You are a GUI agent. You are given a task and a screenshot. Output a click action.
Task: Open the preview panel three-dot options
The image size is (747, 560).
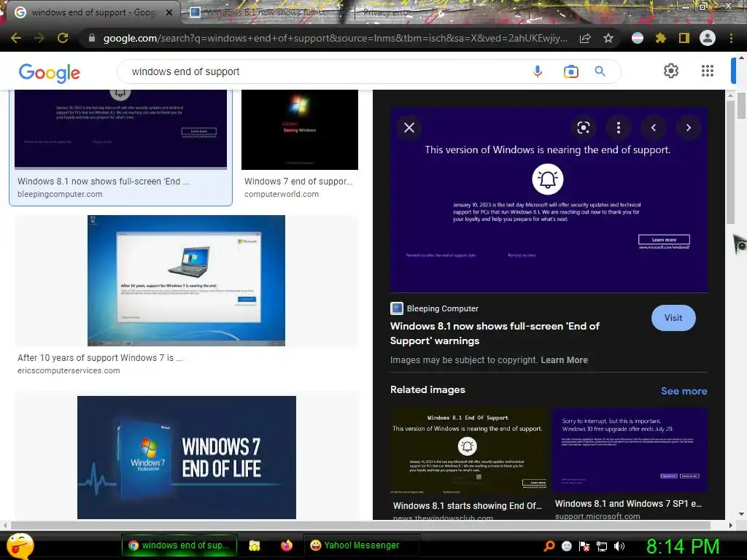(619, 128)
